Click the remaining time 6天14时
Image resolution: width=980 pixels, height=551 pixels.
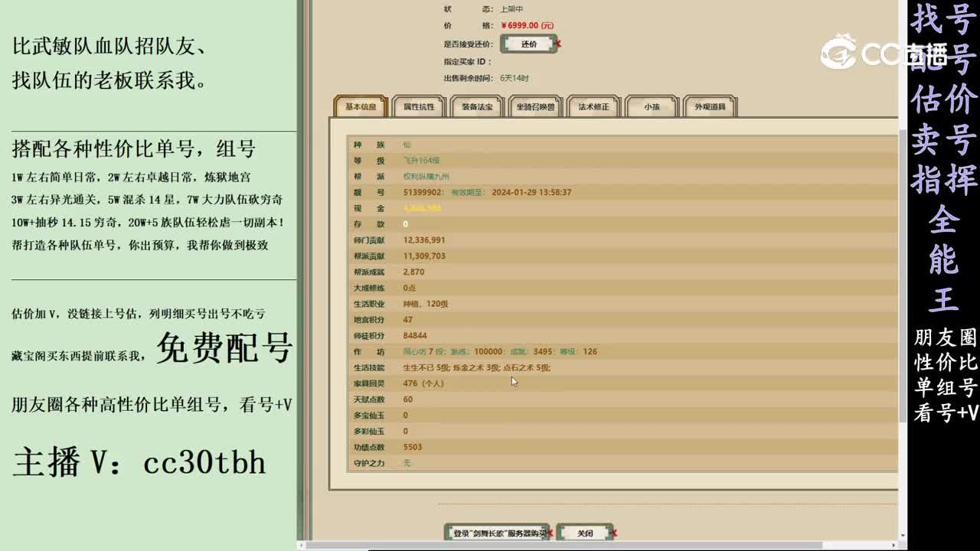[x=514, y=78]
